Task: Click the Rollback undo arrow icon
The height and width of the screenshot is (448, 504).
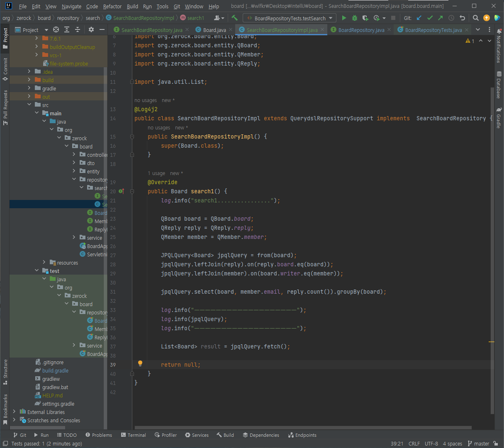Action: [x=462, y=18]
